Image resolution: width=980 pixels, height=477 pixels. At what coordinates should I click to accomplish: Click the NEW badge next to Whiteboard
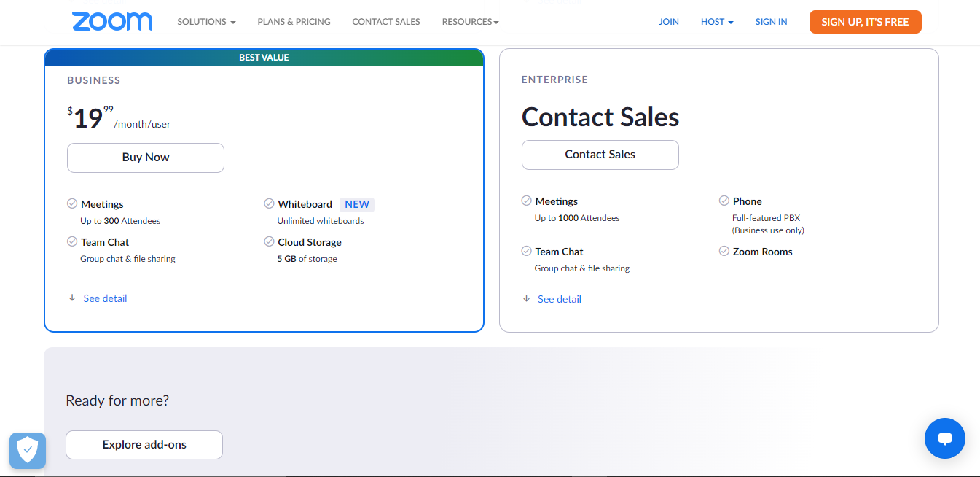[357, 204]
